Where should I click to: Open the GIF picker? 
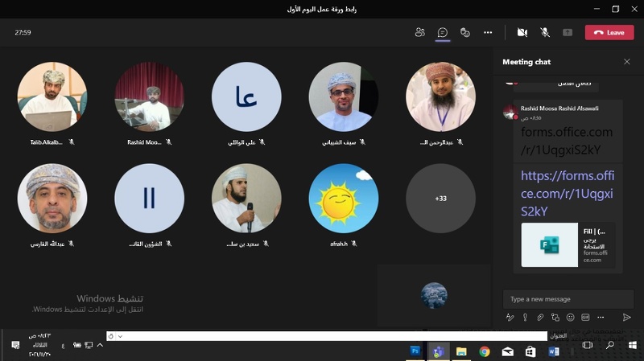585,317
